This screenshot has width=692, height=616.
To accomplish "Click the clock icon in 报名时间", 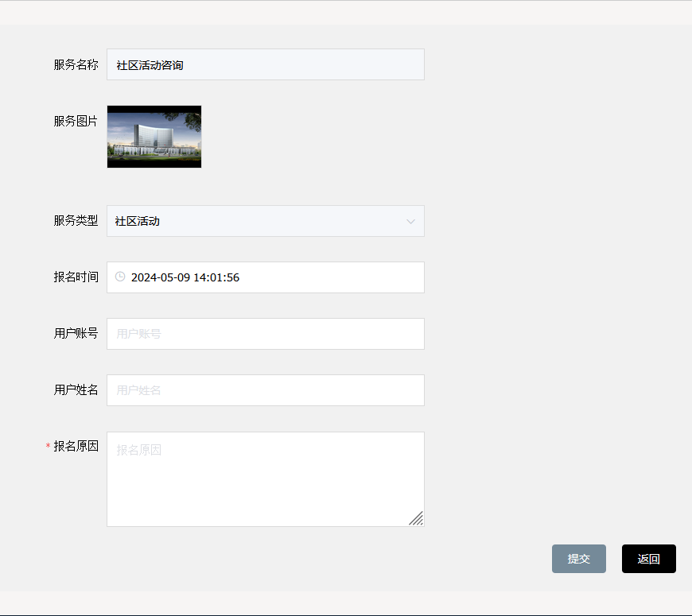I will pyautogui.click(x=120, y=277).
